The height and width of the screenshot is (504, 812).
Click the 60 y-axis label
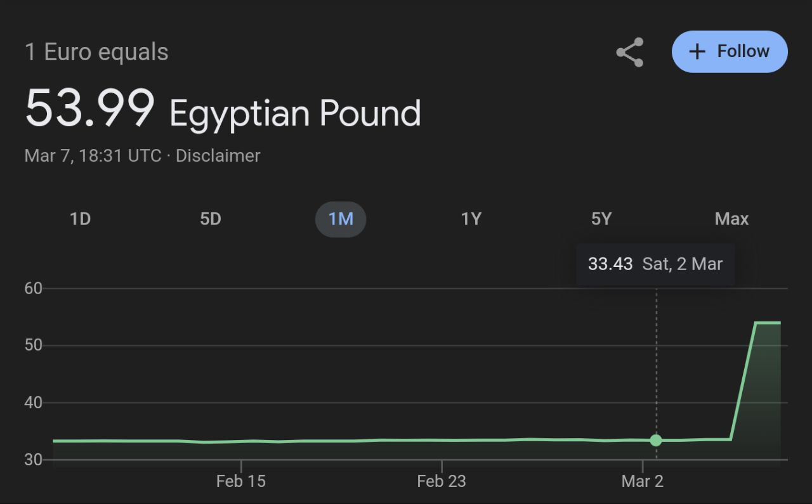[33, 288]
